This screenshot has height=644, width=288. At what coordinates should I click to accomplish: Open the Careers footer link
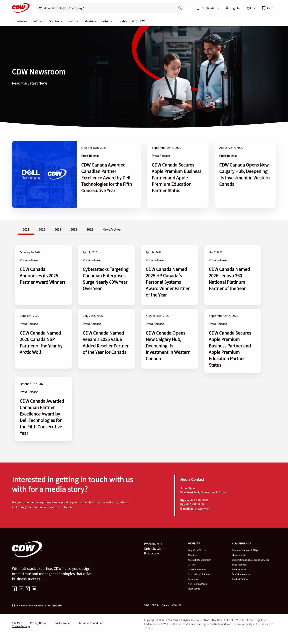pos(192,565)
